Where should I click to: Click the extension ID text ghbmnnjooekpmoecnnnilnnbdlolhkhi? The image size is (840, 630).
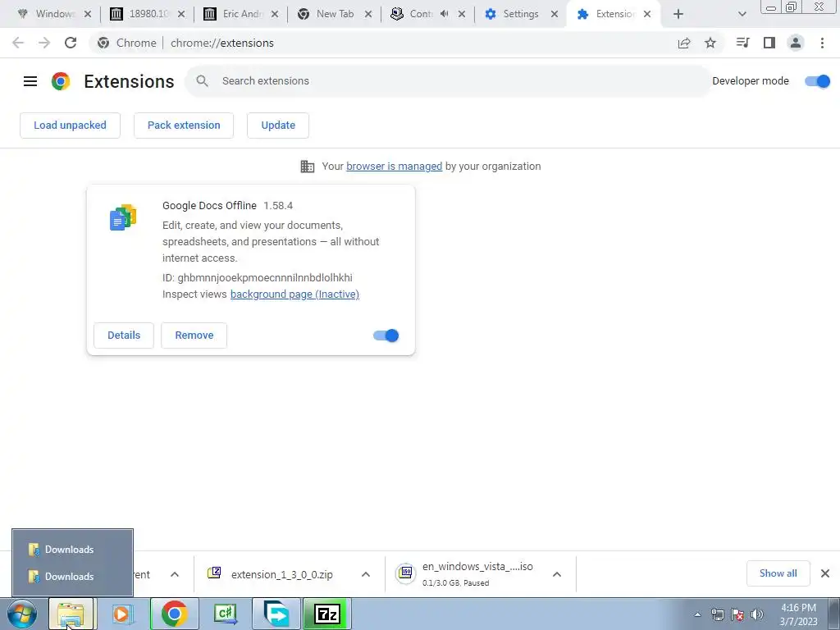[x=265, y=277]
